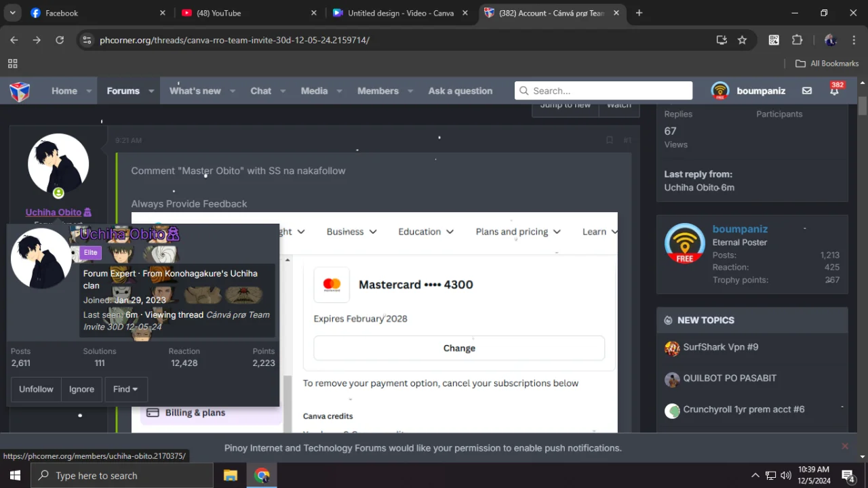Open Chrome extensions puzzle icon
Screen dimensions: 868x488
pyautogui.click(x=797, y=40)
